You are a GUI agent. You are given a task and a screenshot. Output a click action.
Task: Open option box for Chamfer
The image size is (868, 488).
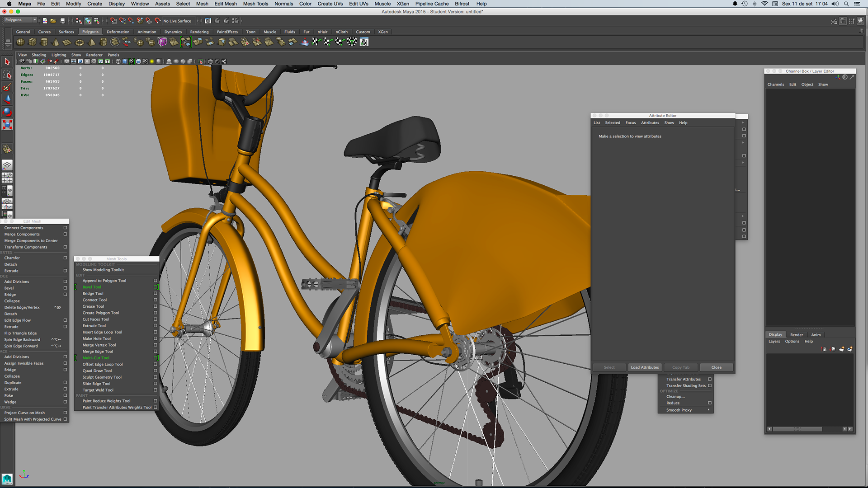point(65,258)
